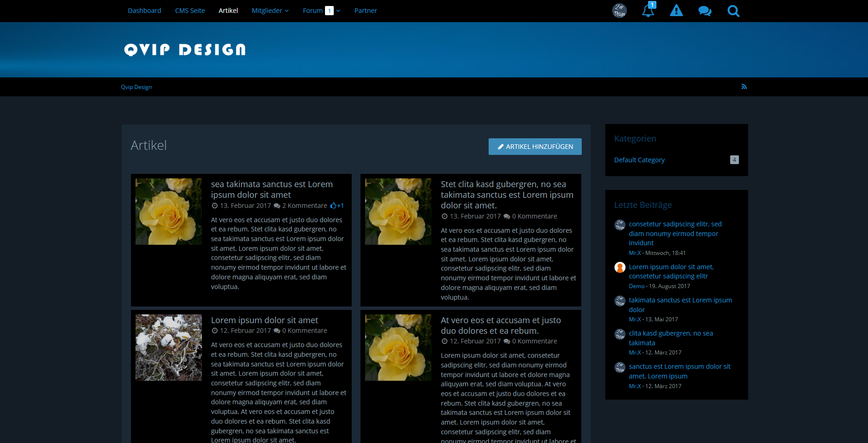
Task: Select the Partner menu item
Action: tap(366, 11)
